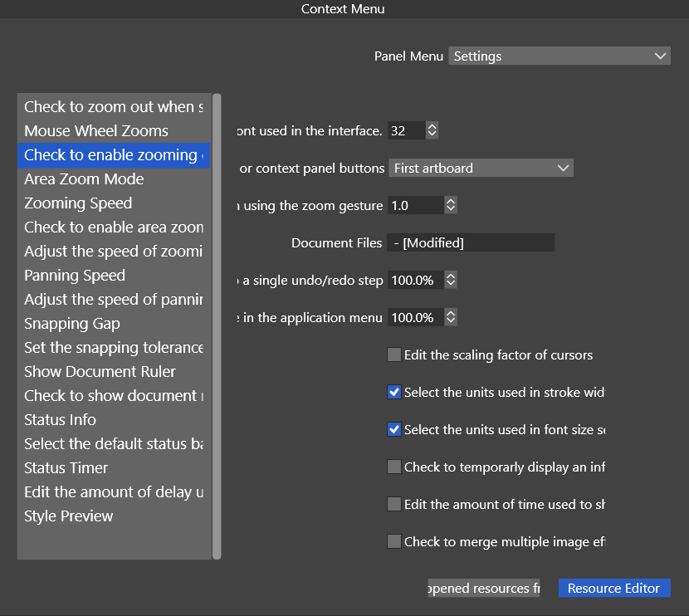Image resolution: width=689 pixels, height=616 pixels.
Task: Open the First artboard dropdown
Action: coord(481,168)
